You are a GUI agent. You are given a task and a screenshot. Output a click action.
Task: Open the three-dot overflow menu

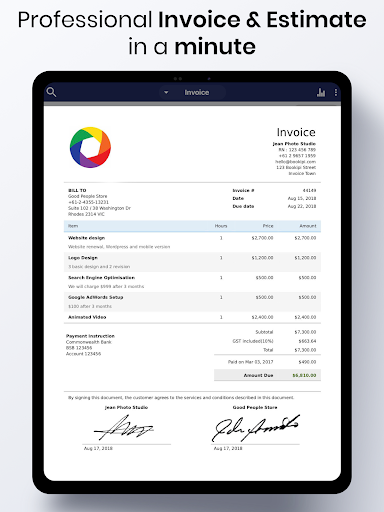coord(336,92)
